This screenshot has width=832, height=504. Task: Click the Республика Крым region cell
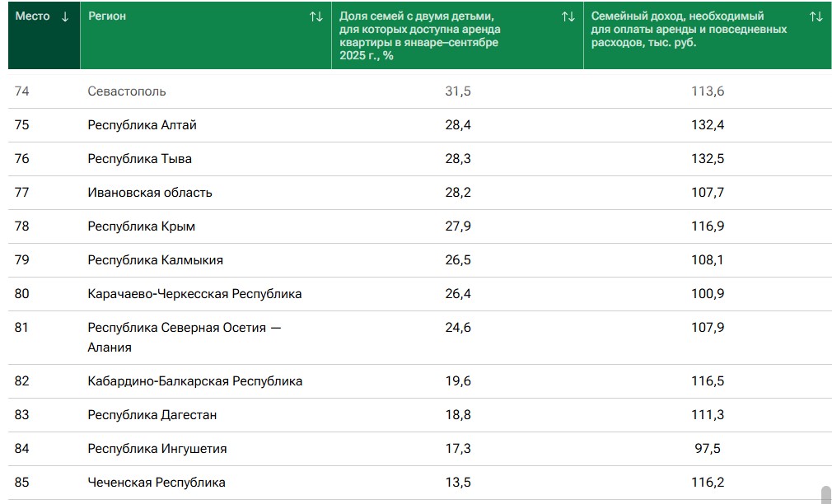pyautogui.click(x=141, y=226)
